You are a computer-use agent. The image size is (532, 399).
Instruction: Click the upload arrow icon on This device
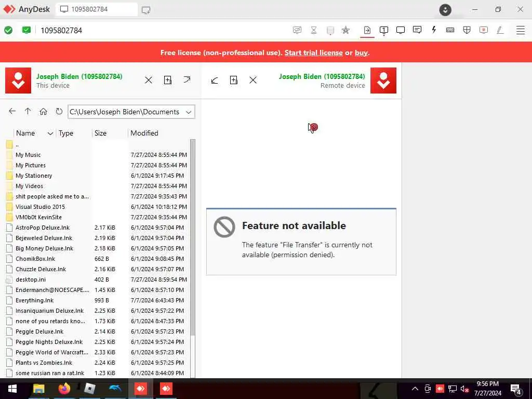(187, 79)
